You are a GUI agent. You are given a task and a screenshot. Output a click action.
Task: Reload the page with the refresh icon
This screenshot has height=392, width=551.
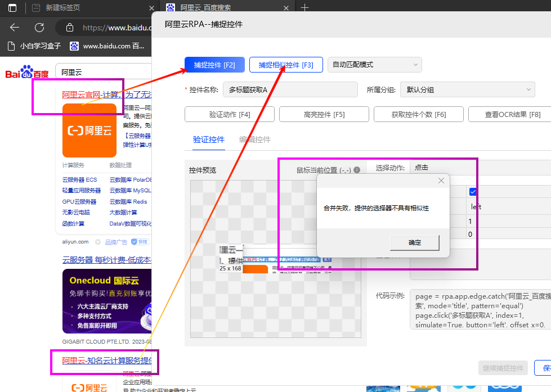click(39, 28)
